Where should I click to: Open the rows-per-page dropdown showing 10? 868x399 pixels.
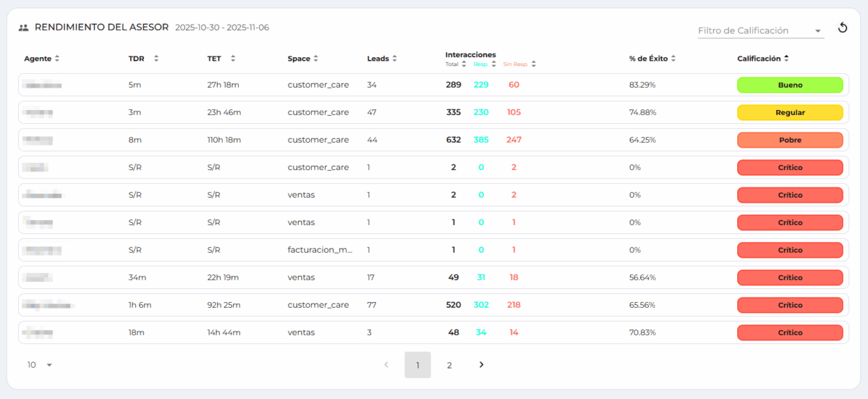pyautogui.click(x=41, y=365)
